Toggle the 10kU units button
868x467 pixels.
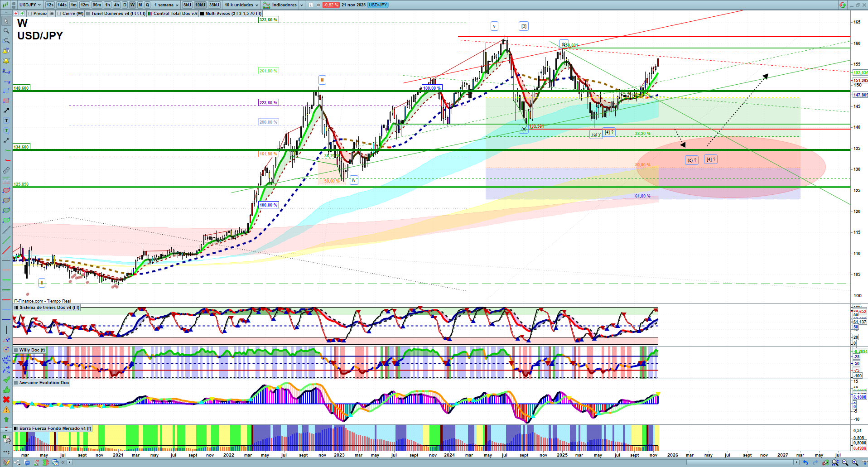pyautogui.click(x=200, y=5)
